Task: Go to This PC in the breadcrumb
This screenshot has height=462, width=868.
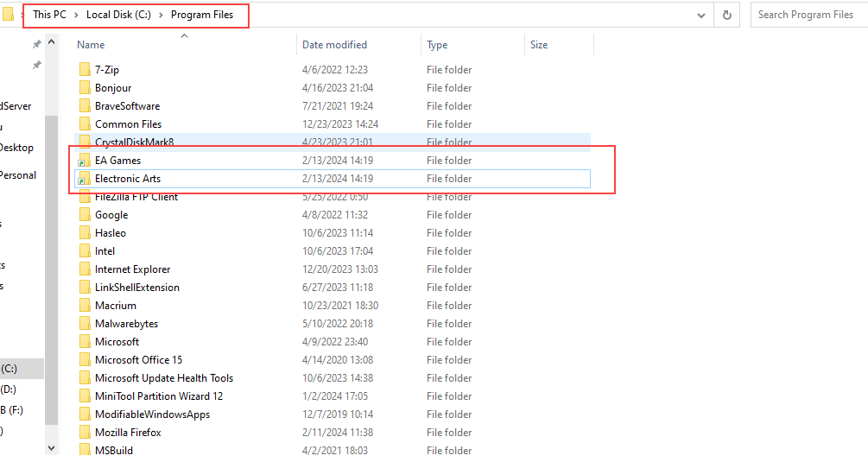Action: click(x=49, y=15)
